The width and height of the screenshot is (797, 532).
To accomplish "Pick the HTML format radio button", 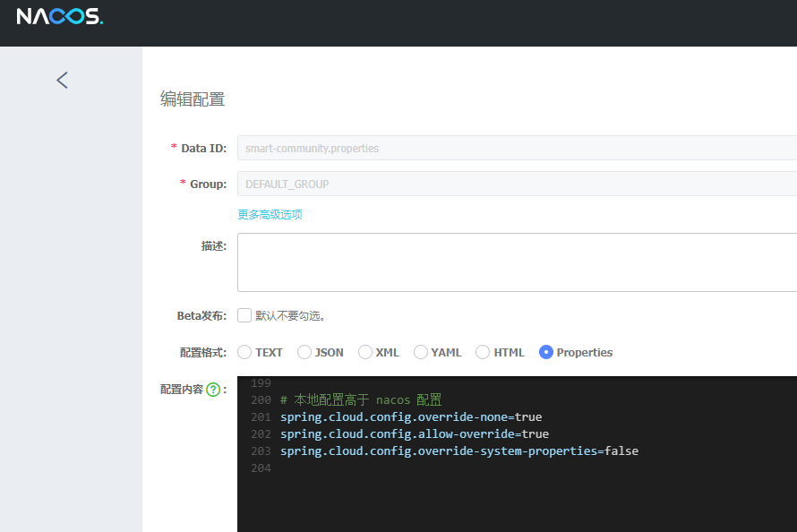I will pos(483,352).
